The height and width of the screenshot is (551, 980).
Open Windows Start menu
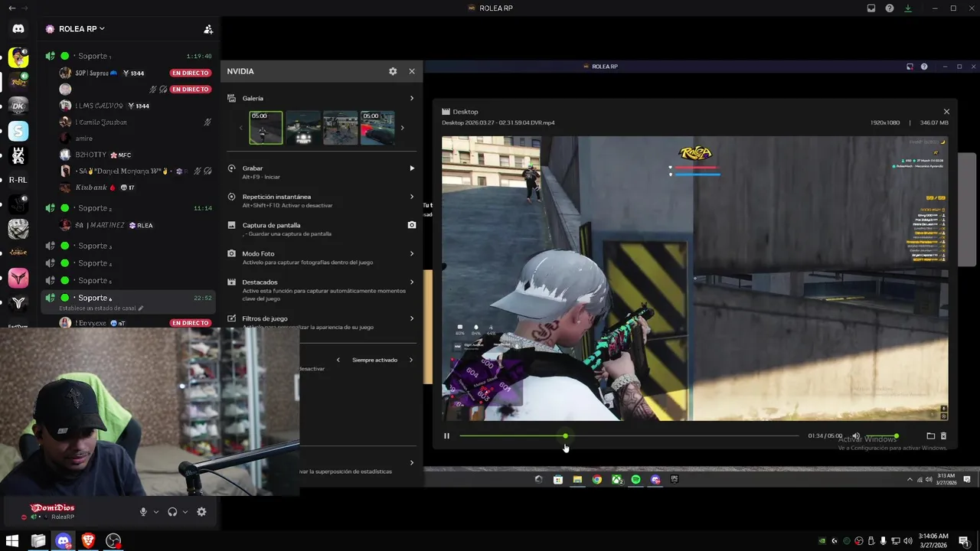pos(12,541)
